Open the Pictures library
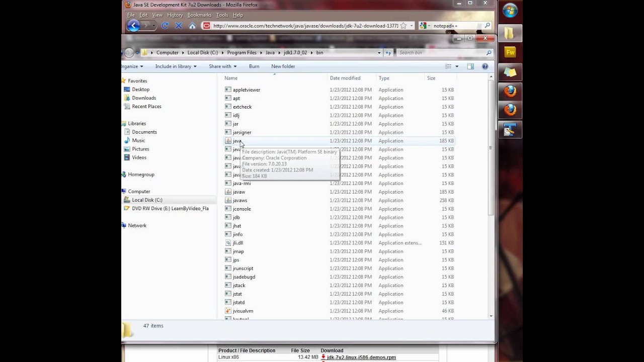The width and height of the screenshot is (644, 362). pyautogui.click(x=140, y=149)
